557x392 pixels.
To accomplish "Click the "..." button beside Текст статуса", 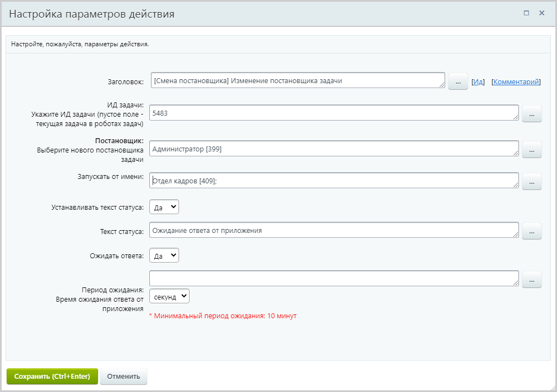I will (x=532, y=232).
